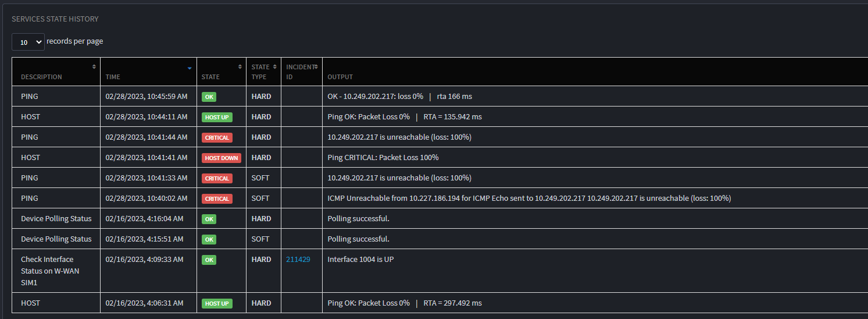Click OK badge at 4:15:51 AM

click(209, 239)
